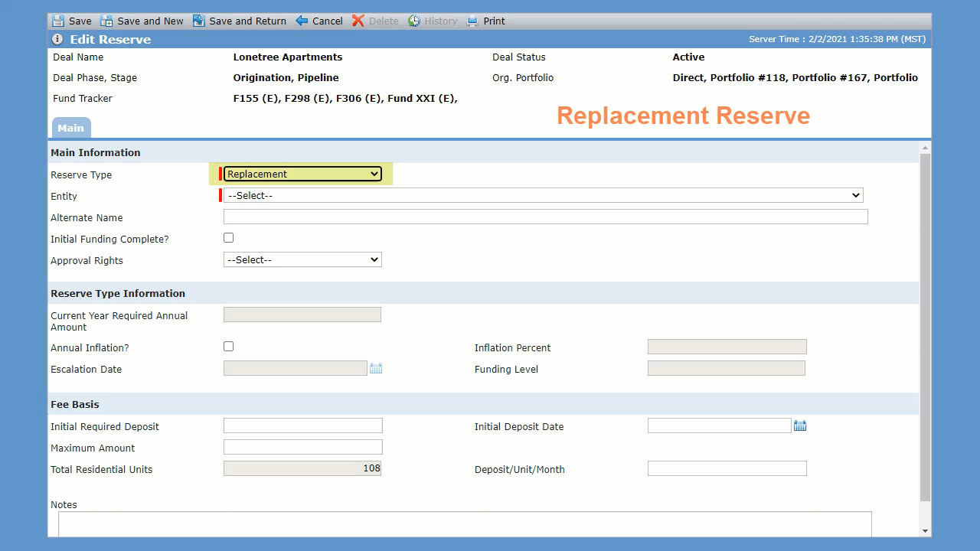This screenshot has height=551, width=980.
Task: Click the Escalation Date field
Action: (296, 368)
